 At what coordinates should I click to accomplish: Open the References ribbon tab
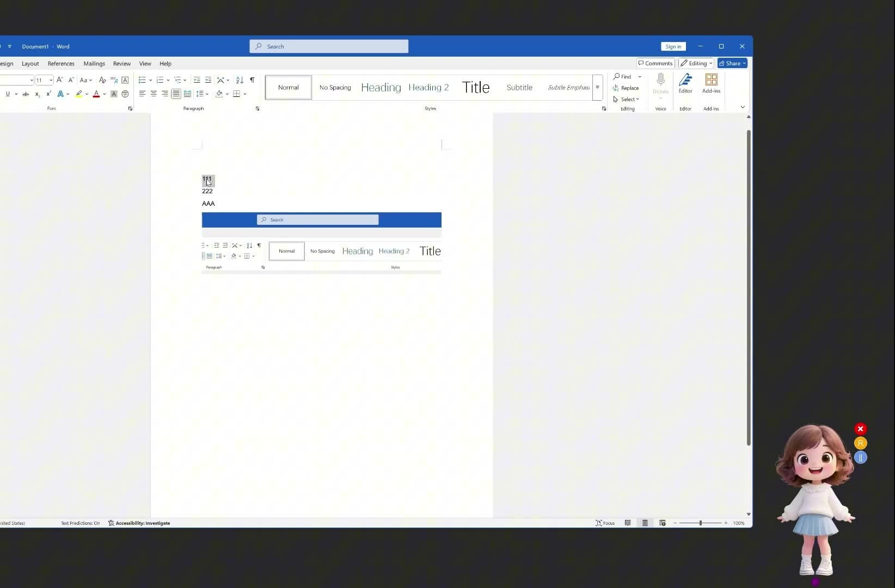click(61, 64)
